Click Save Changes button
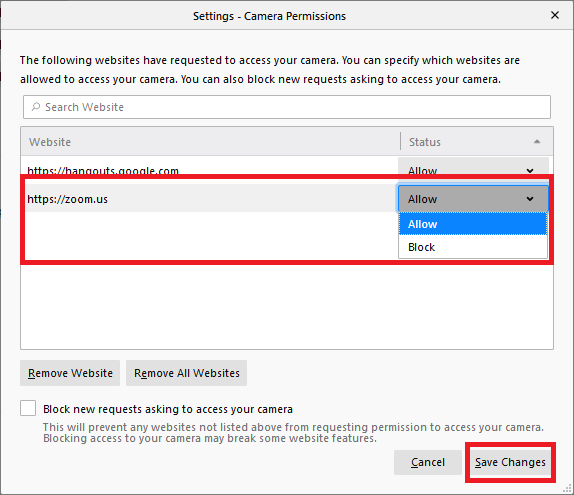This screenshot has width=574, height=495. pos(510,462)
